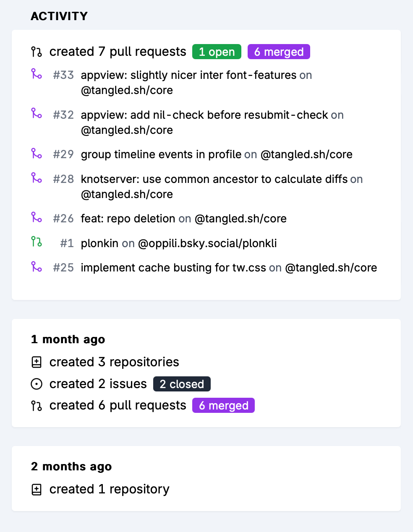The image size is (413, 532).
Task: Click the green 1 open badge
Action: click(x=217, y=52)
